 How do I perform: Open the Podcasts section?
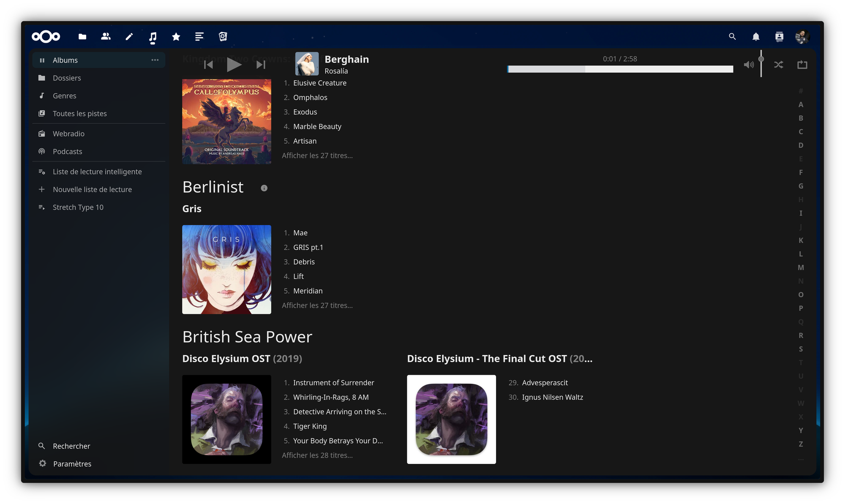pyautogui.click(x=68, y=152)
